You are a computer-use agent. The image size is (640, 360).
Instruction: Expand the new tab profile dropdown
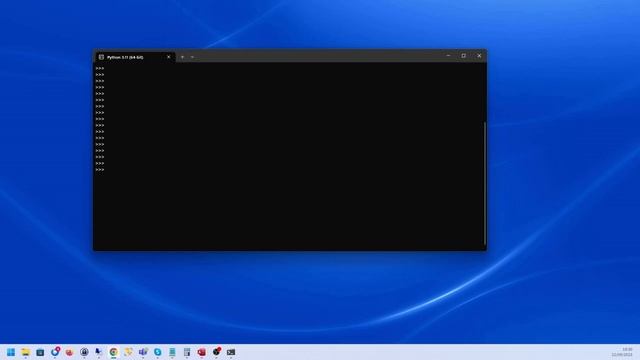tap(192, 57)
